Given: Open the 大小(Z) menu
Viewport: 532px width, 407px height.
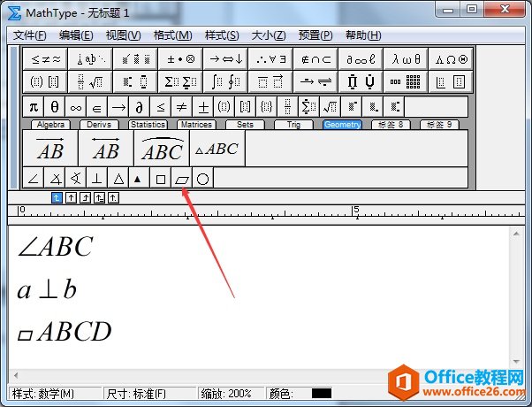Looking at the screenshot, I should point(269,35).
